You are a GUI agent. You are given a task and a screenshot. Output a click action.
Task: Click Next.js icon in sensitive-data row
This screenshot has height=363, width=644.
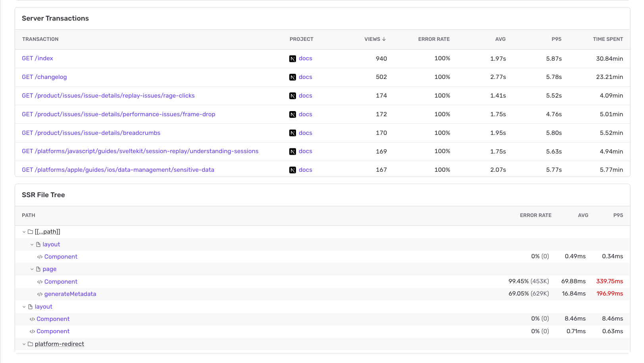tap(292, 170)
